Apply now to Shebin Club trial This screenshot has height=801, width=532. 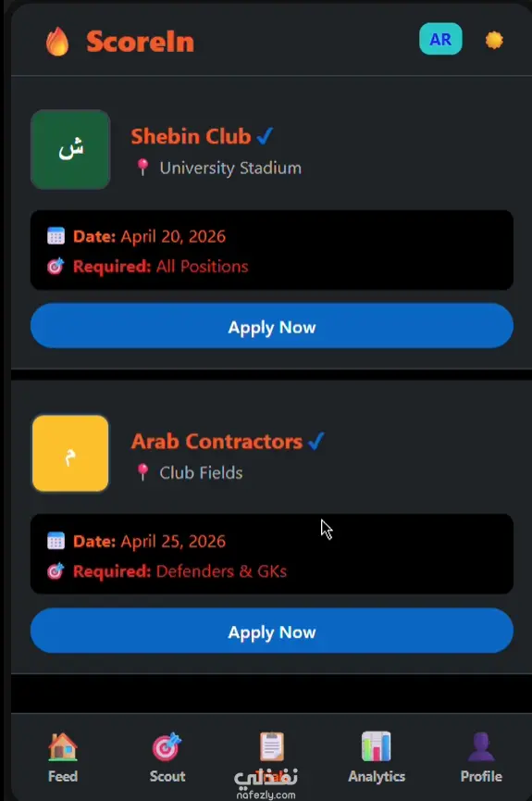(272, 325)
